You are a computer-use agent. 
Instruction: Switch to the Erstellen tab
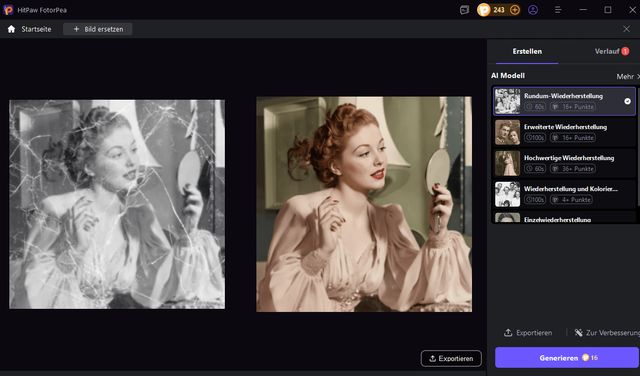click(527, 51)
